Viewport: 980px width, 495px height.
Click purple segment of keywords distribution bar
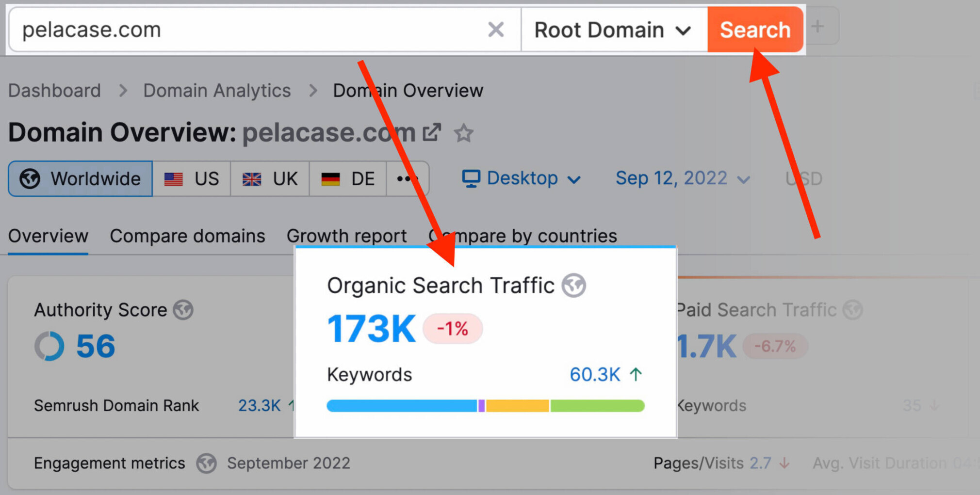(481, 406)
